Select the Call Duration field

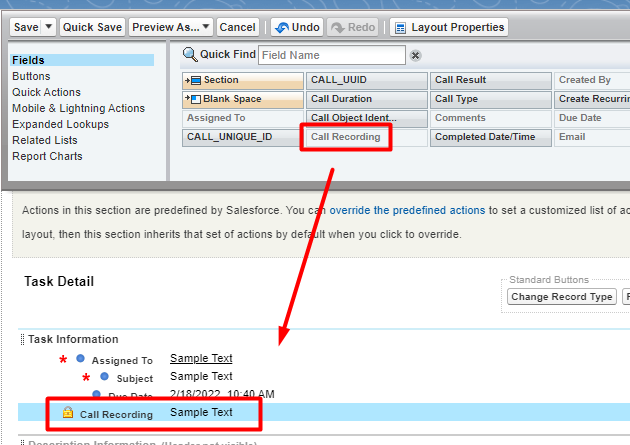[367, 99]
